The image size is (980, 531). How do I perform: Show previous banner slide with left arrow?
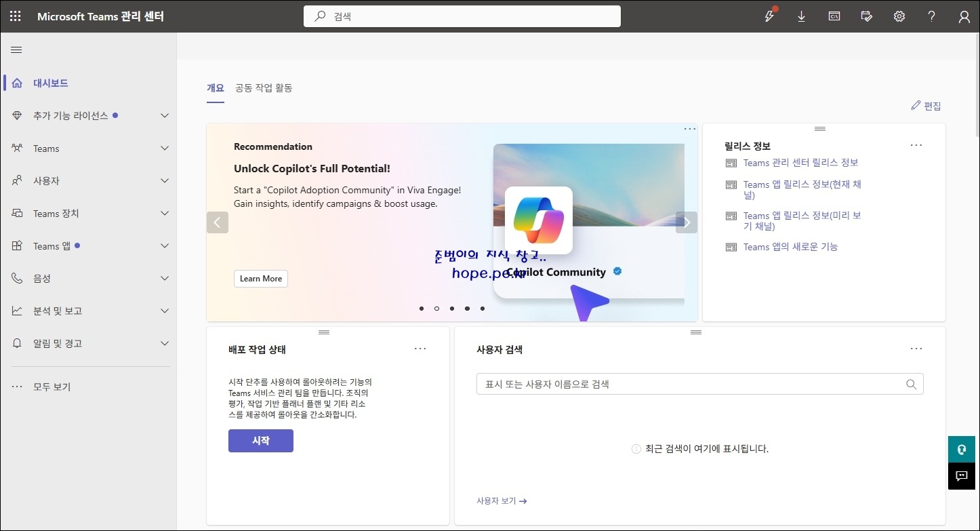click(218, 222)
